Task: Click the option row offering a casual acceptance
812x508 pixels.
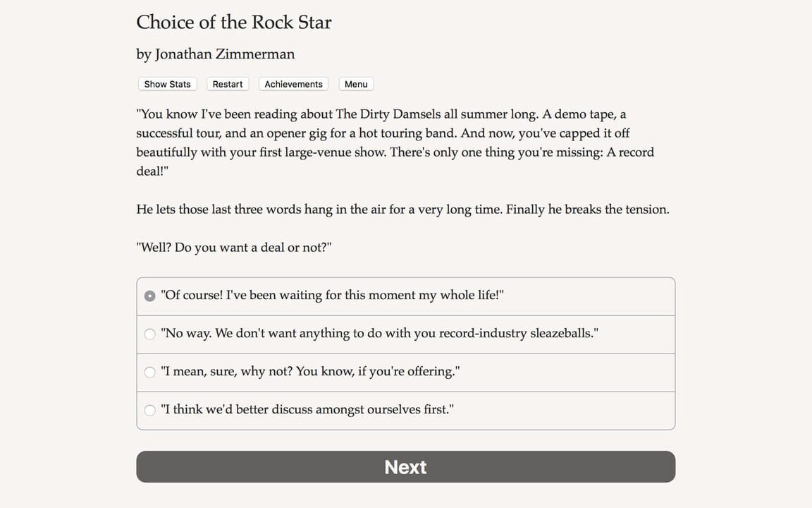Action: 310,372
